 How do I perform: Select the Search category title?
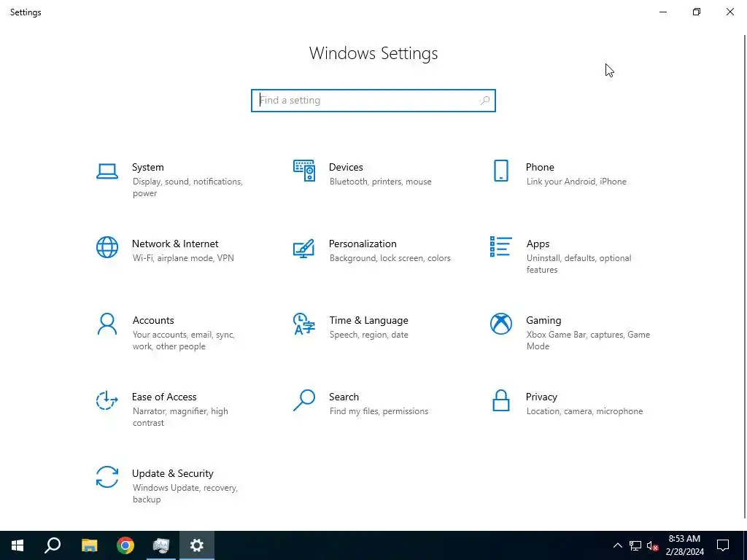(344, 397)
